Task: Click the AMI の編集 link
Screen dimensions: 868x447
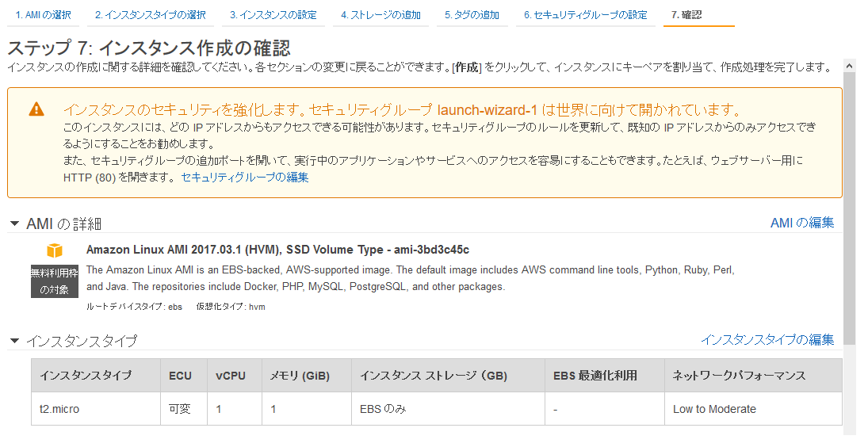Action: coord(802,223)
